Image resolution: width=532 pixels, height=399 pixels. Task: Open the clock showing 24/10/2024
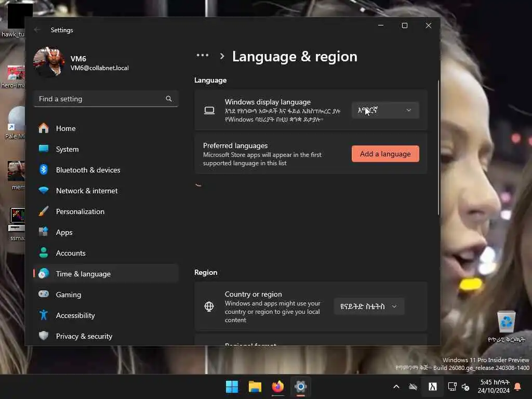(494, 387)
